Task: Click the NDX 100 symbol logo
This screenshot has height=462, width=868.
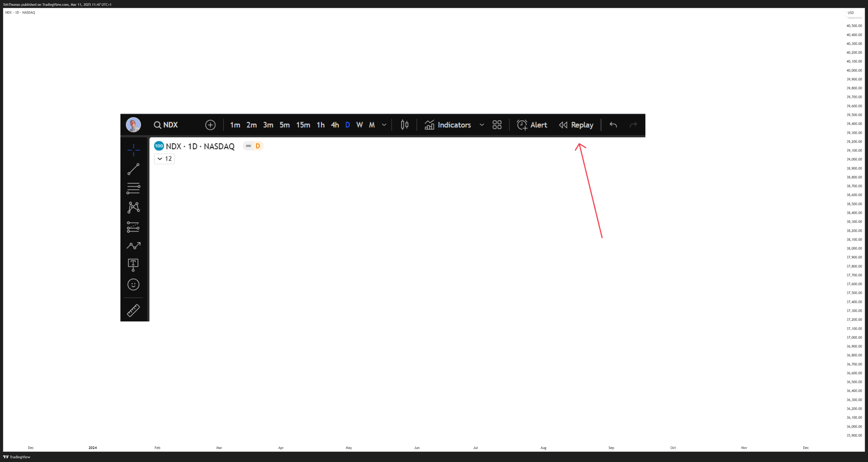Action: click(159, 146)
